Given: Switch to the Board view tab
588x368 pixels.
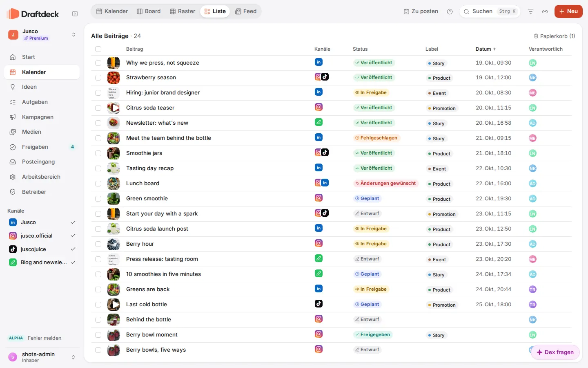Looking at the screenshot, I should 149,11.
